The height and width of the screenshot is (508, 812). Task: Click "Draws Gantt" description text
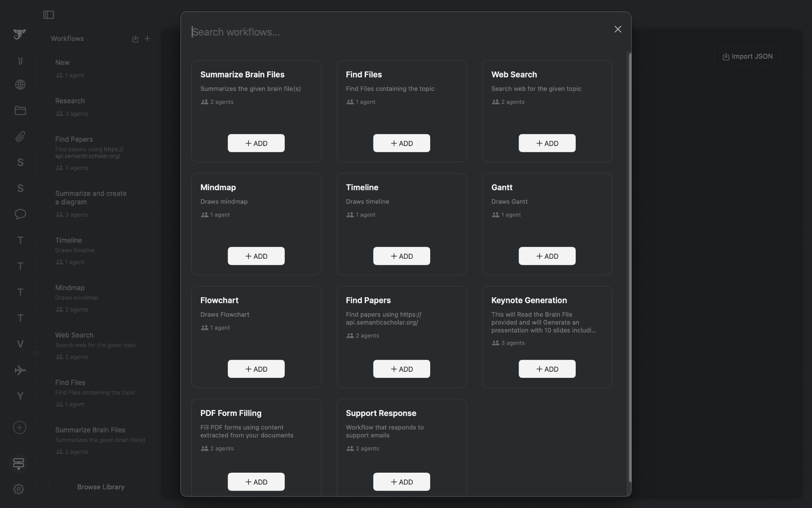click(509, 202)
